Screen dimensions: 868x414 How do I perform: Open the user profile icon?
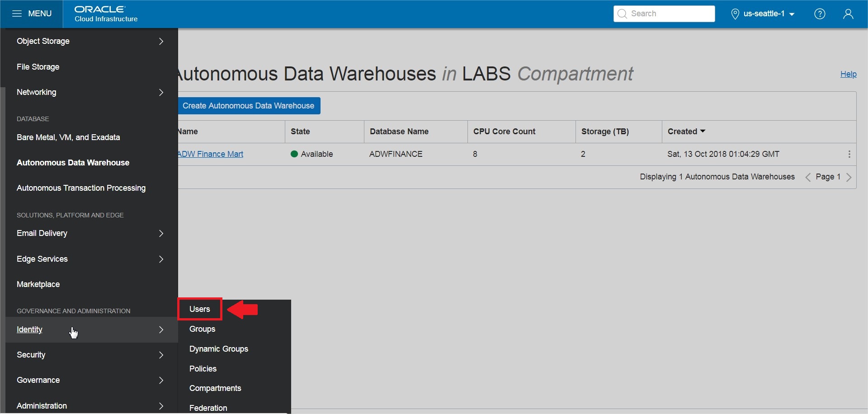click(x=848, y=14)
